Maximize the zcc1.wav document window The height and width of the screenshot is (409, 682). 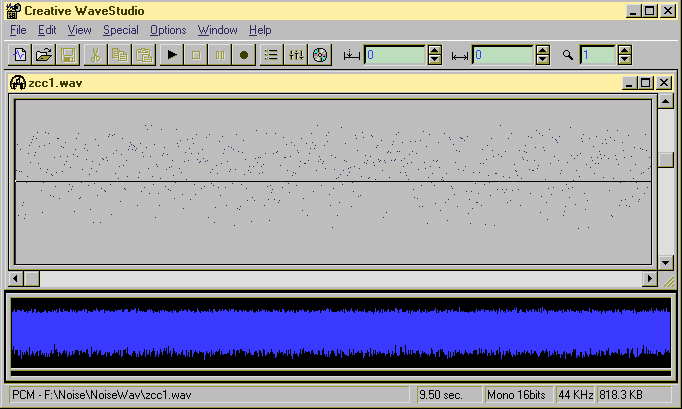click(x=645, y=83)
